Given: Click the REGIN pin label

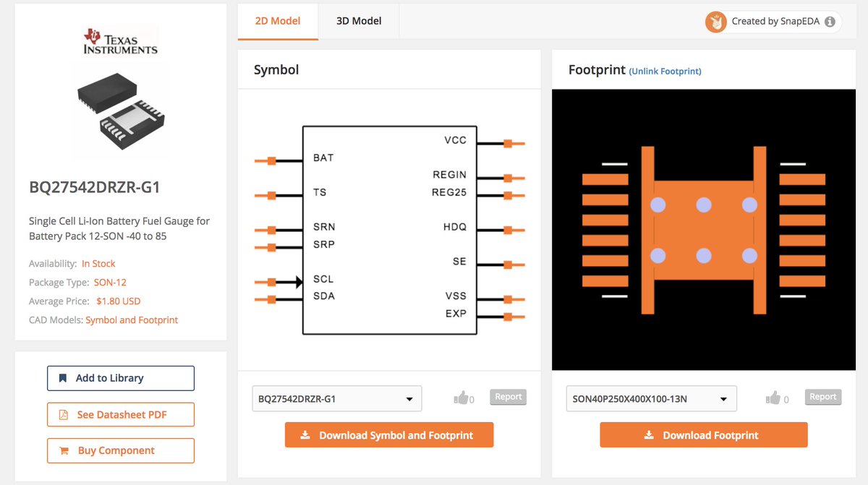Looking at the screenshot, I should 449,175.
